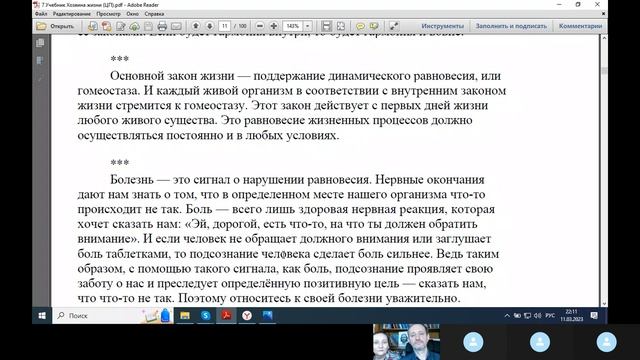
Task: Open Skype from the taskbar
Action: [205, 316]
